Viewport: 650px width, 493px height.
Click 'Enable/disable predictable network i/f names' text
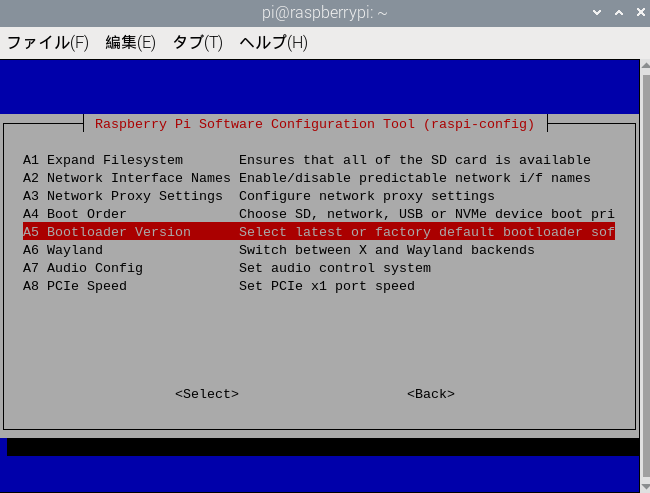pyautogui.click(x=415, y=178)
